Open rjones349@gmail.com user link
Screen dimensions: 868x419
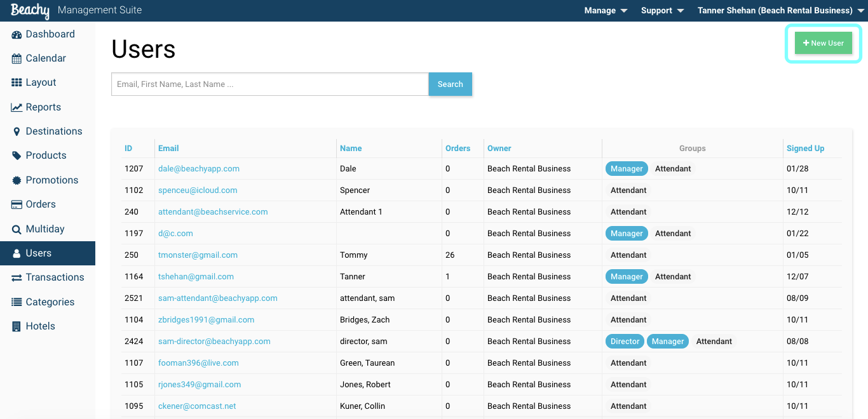[x=200, y=385]
